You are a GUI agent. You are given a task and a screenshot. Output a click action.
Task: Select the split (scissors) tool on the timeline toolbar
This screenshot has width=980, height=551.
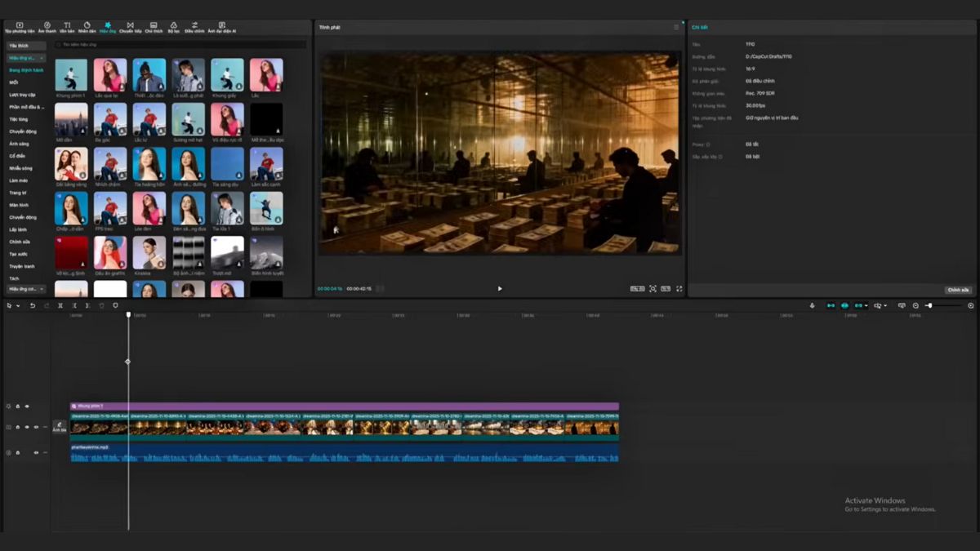(60, 305)
